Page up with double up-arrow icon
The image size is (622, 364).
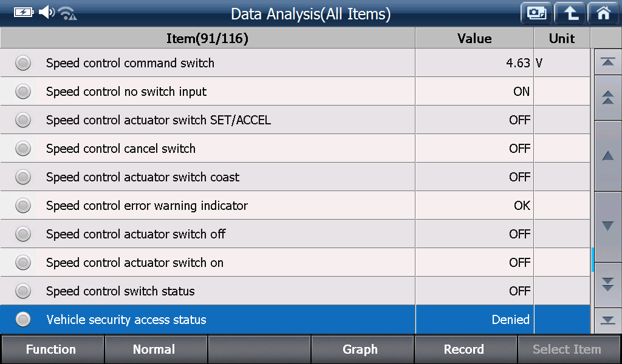pyautogui.click(x=607, y=98)
